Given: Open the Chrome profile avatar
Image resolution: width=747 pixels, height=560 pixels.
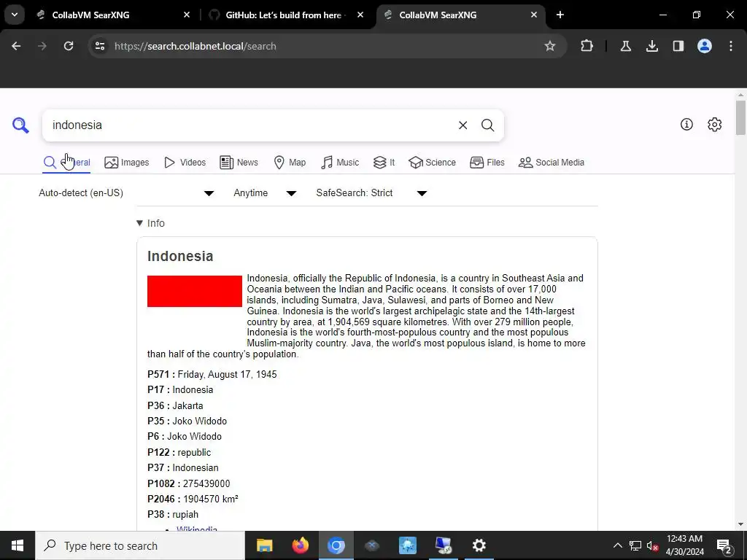Looking at the screenshot, I should 705,46.
